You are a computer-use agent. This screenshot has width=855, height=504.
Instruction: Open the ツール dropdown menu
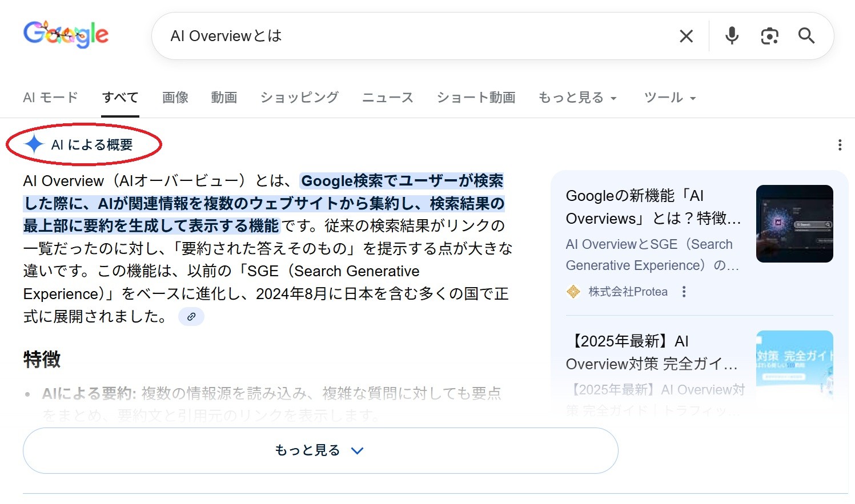[x=669, y=98]
